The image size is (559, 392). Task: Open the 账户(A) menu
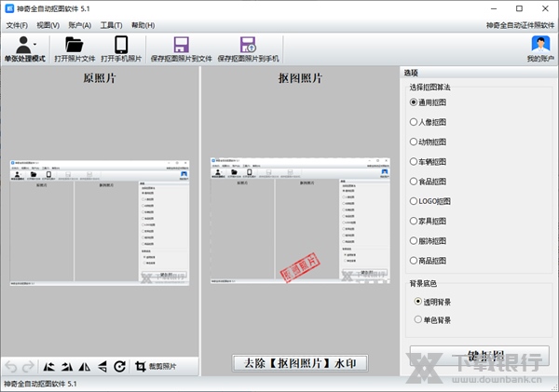79,25
